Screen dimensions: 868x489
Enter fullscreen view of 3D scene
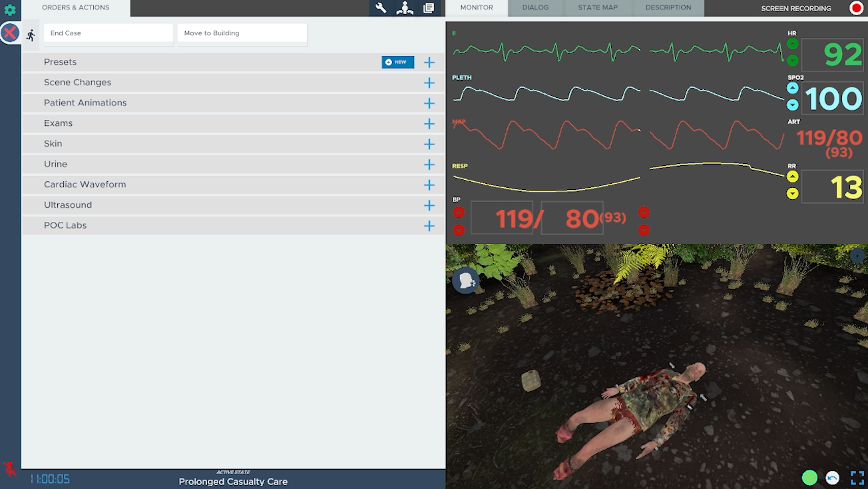pos(857,478)
